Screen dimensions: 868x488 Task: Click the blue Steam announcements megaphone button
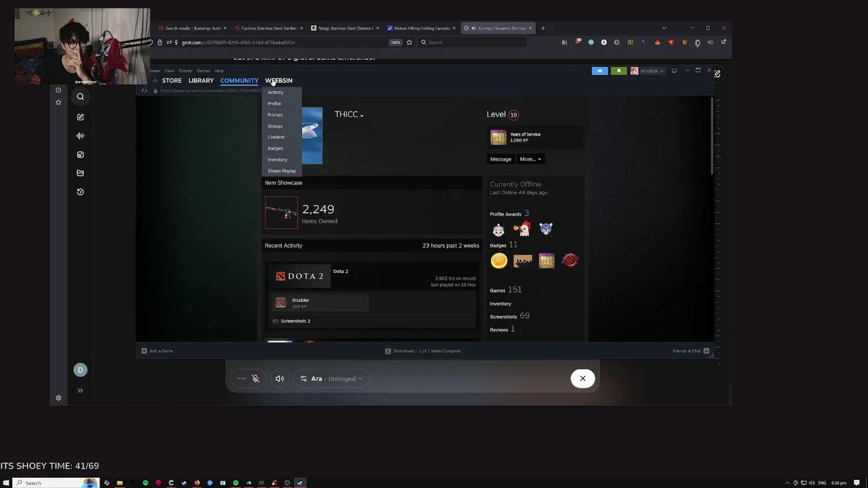[x=599, y=70]
